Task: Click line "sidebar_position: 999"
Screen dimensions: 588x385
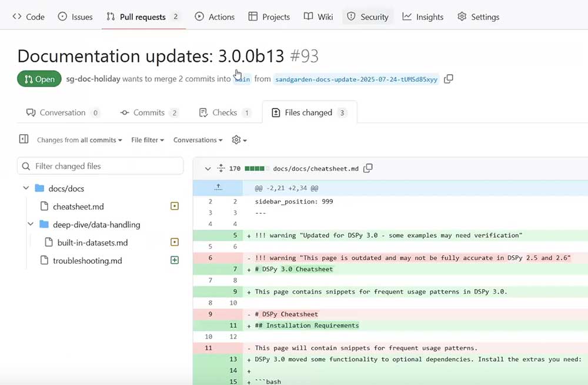Action: click(x=294, y=202)
